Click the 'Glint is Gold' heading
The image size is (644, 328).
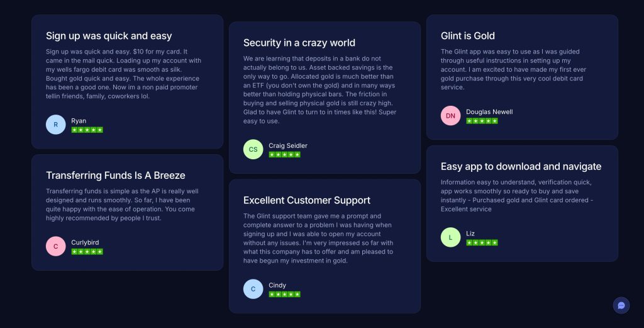pos(468,36)
